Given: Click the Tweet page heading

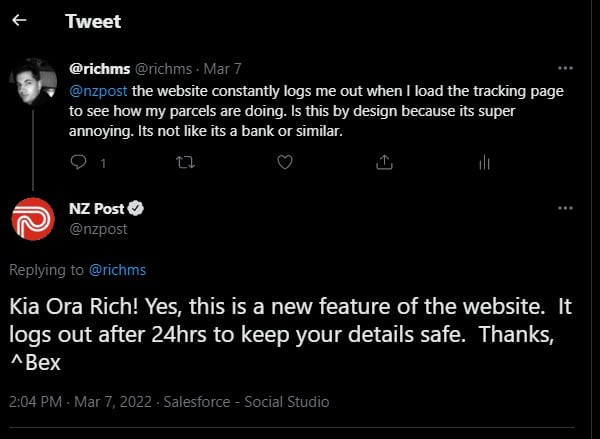Looking at the screenshot, I should click(x=93, y=21).
